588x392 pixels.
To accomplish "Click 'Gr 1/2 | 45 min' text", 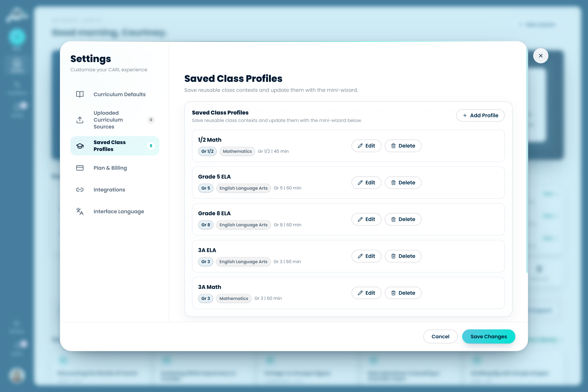I will pos(273,151).
